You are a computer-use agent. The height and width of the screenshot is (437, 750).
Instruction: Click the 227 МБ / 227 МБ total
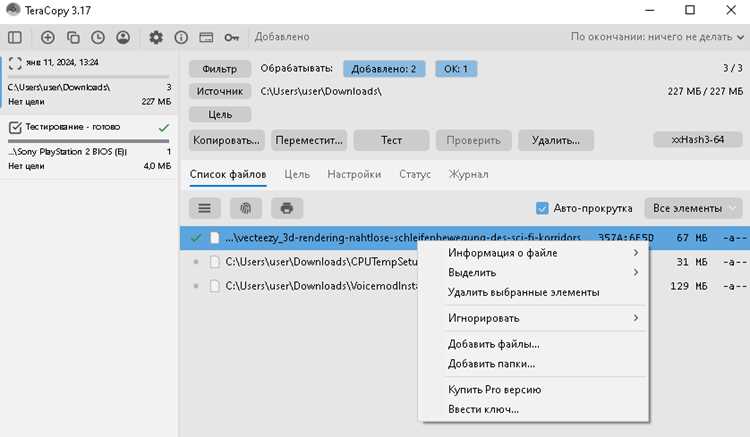(x=706, y=91)
